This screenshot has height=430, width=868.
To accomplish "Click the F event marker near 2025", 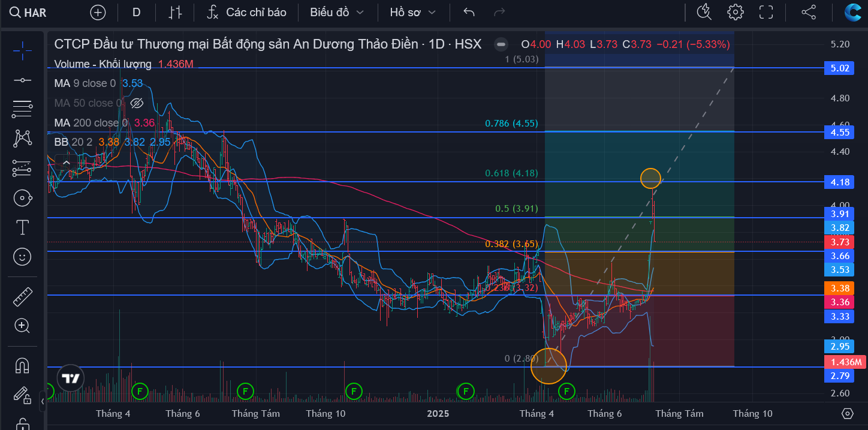I will tap(465, 392).
